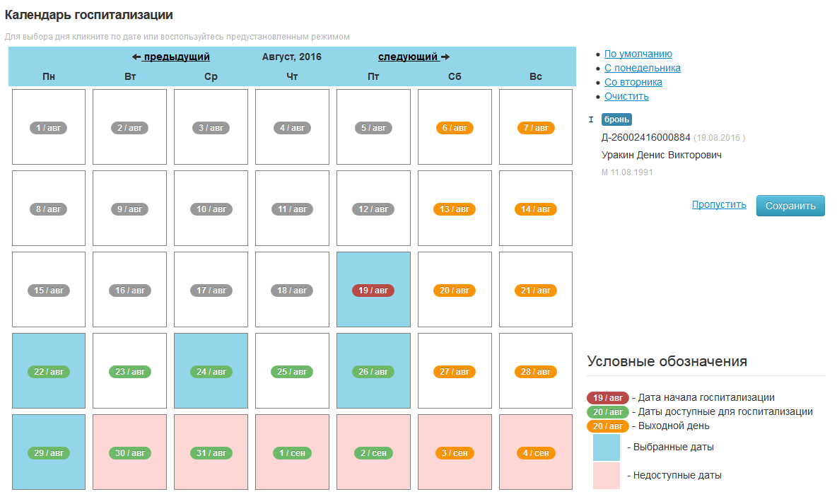Choose the 17 / авг date
837x504 pixels.
pyautogui.click(x=211, y=289)
